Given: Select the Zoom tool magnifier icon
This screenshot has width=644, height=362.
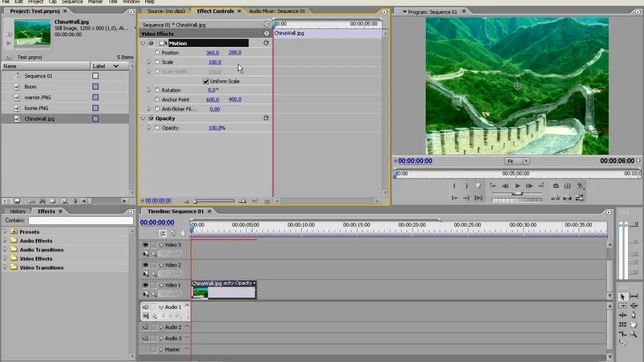Looking at the screenshot, I should click(x=633, y=334).
